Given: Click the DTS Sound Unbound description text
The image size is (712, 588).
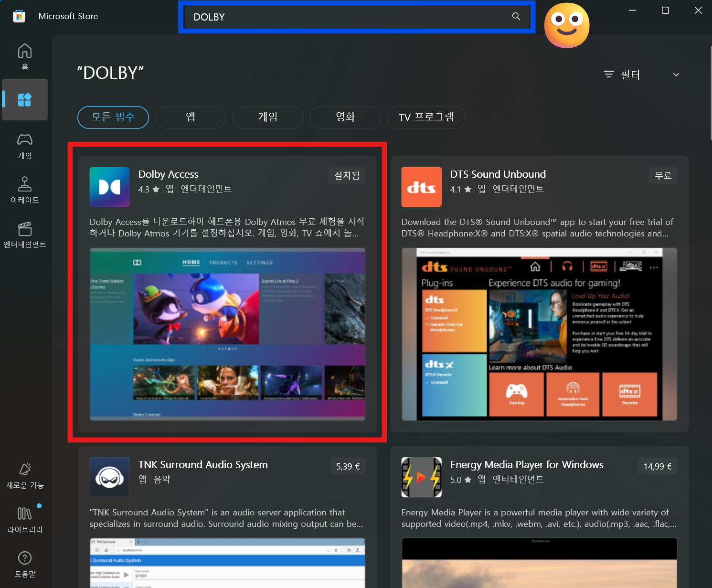Looking at the screenshot, I should point(537,228).
